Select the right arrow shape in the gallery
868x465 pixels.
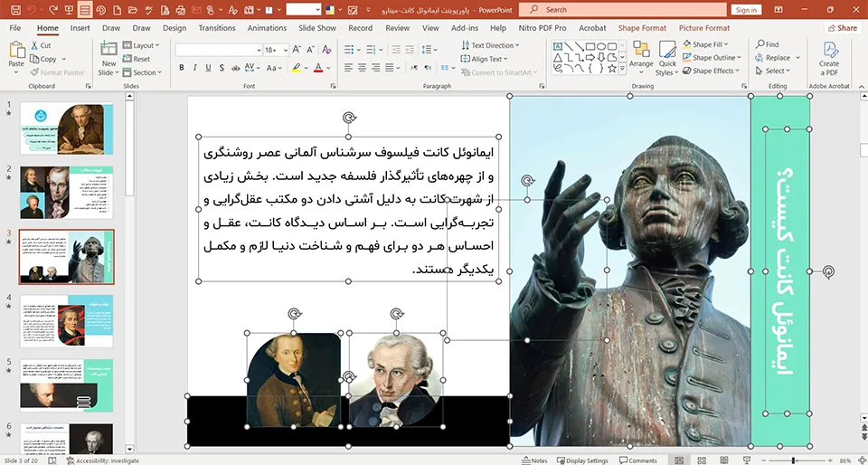point(590,58)
